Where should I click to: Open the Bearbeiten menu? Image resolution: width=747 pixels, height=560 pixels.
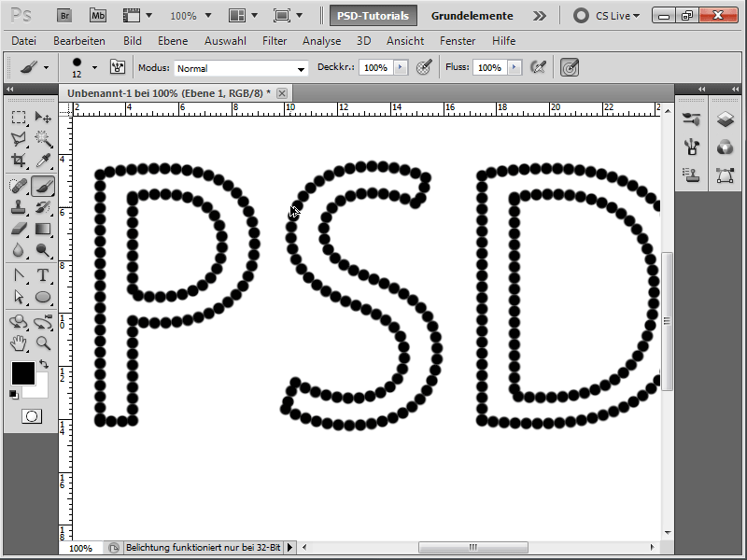click(79, 41)
